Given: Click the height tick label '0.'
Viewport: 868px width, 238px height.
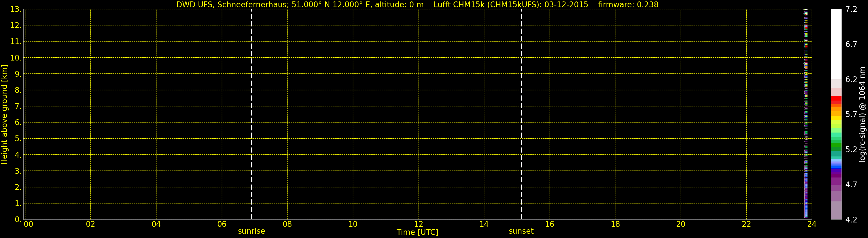Looking at the screenshot, I should click(18, 220).
